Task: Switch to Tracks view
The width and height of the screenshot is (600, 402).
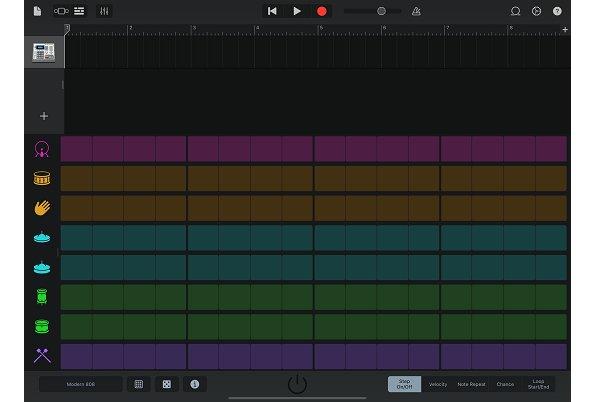Action: point(79,11)
